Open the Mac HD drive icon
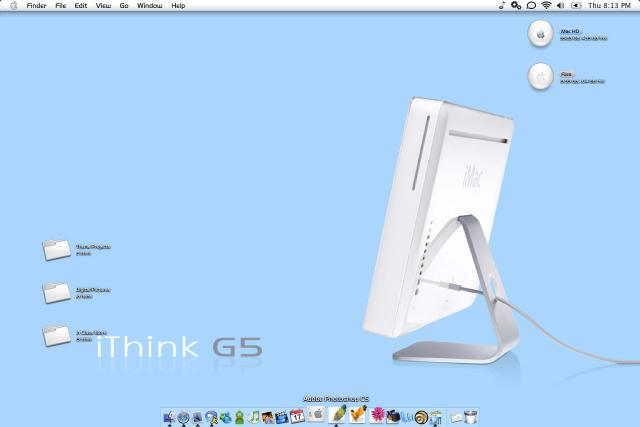The height and width of the screenshot is (427, 640). coord(540,33)
